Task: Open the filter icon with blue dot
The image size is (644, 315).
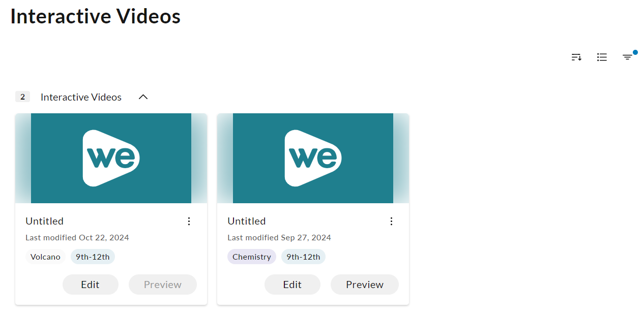Action: [628, 57]
